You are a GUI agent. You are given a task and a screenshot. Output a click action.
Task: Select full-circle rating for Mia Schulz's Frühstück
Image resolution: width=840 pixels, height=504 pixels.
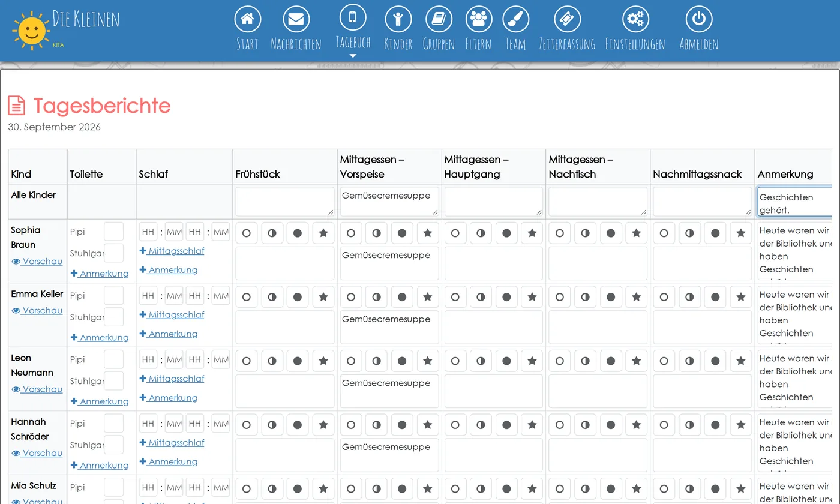tap(298, 489)
